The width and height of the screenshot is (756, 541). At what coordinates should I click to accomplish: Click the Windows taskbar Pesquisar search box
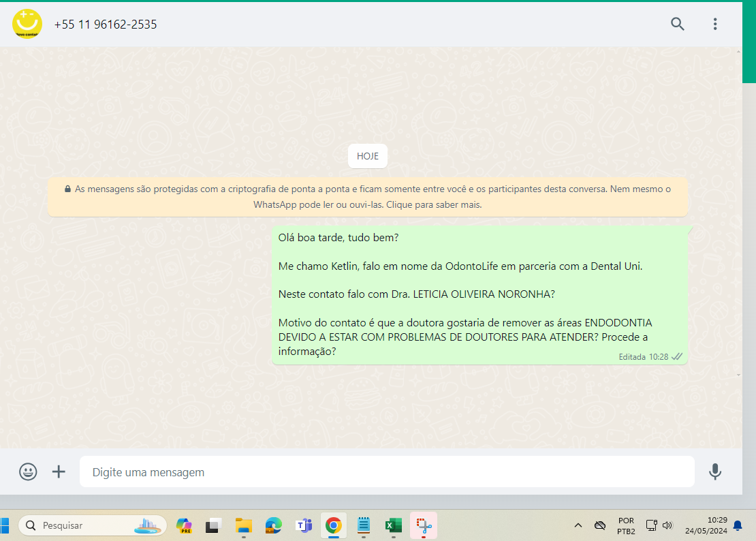tap(92, 525)
